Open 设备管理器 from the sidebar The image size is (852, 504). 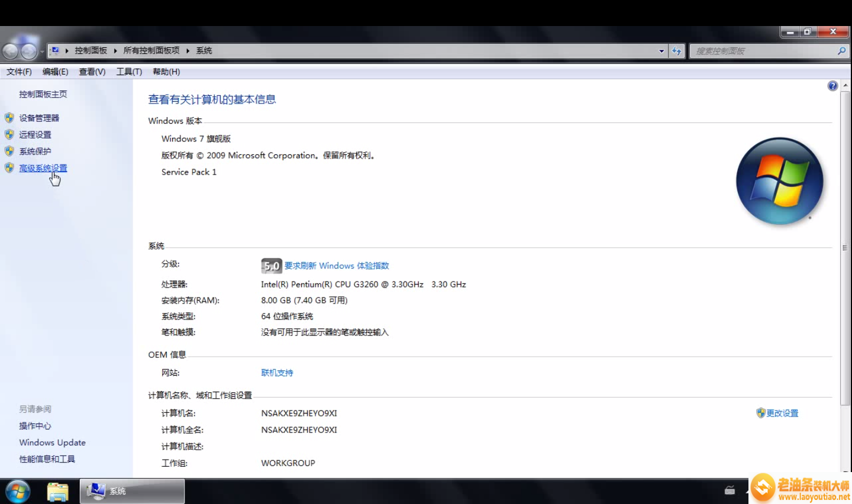pyautogui.click(x=39, y=118)
